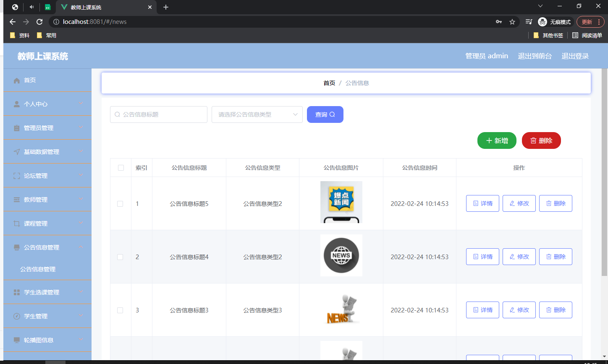Click the globe NEWS thumbnail image
The image size is (608, 364).
click(341, 255)
